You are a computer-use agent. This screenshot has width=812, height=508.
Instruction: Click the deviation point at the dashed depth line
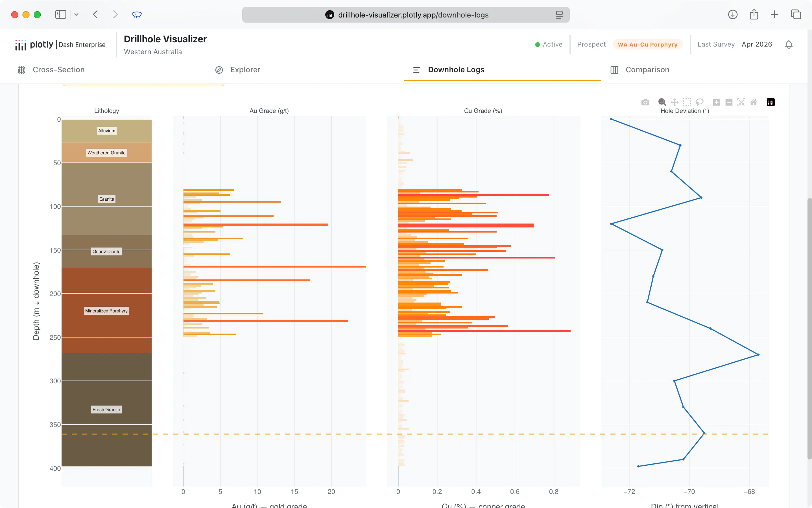704,433
